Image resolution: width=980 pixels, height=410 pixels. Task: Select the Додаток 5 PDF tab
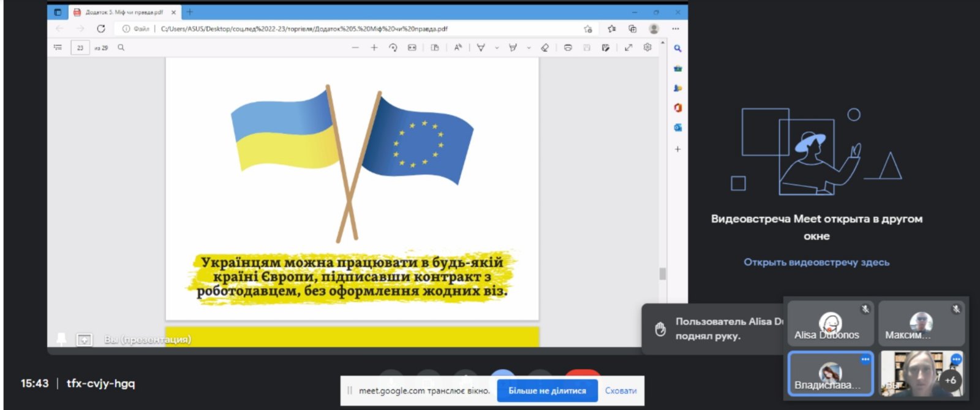pyautogui.click(x=123, y=12)
